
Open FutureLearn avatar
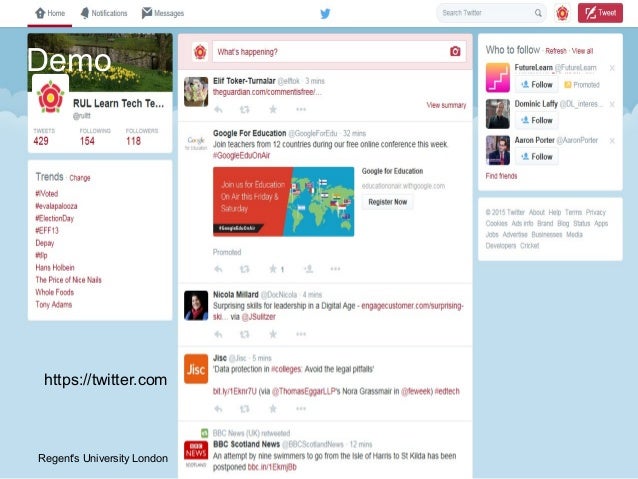[x=498, y=77]
